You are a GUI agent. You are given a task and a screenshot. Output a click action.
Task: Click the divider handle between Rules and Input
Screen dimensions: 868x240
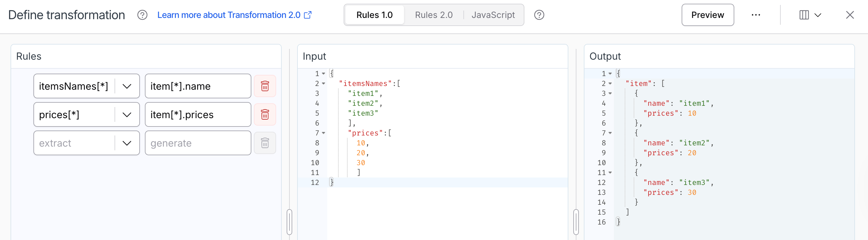click(x=289, y=222)
